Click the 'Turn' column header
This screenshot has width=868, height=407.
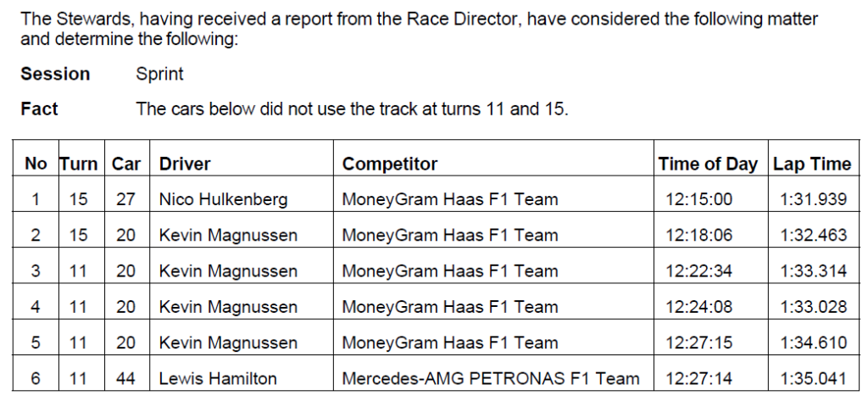[78, 164]
